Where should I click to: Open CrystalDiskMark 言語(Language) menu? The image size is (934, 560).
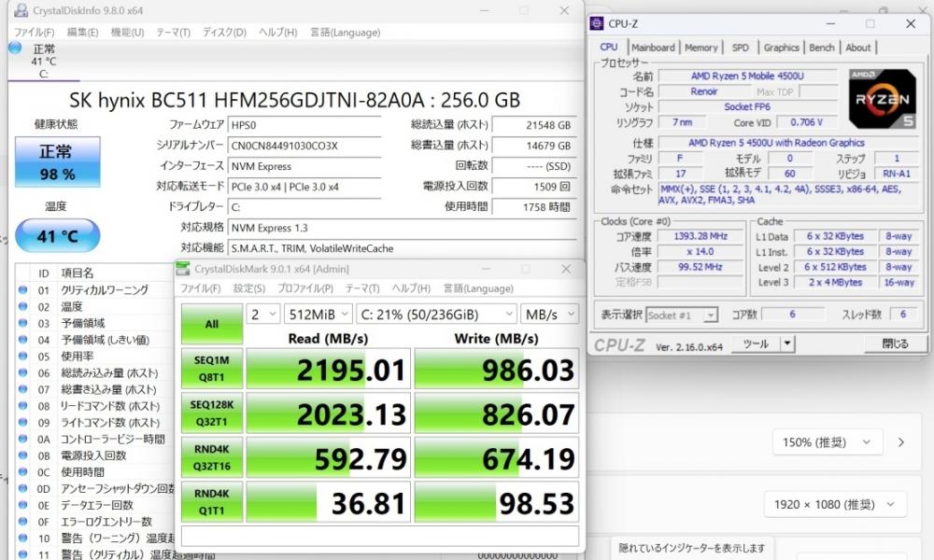click(477, 288)
